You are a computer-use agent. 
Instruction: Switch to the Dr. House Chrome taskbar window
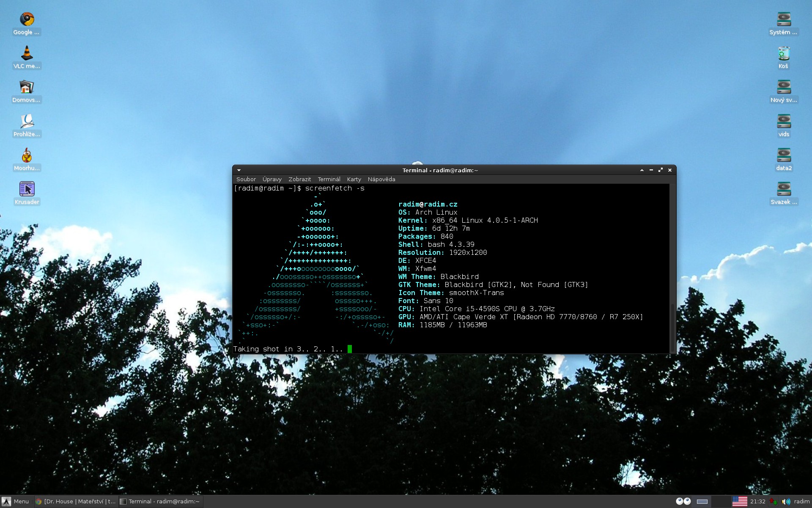75,501
